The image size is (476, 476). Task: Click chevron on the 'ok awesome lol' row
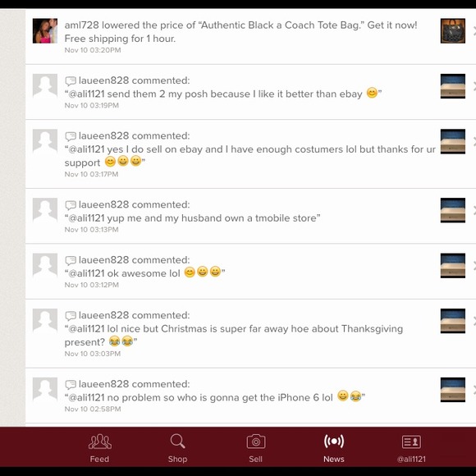474,266
